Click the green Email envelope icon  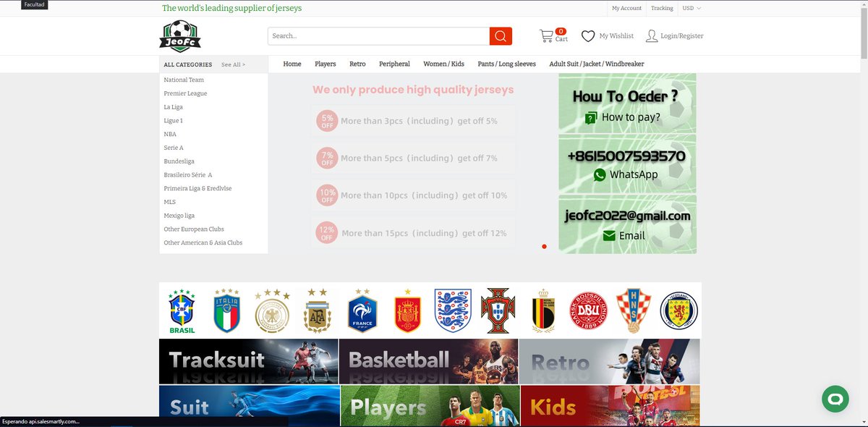609,235
